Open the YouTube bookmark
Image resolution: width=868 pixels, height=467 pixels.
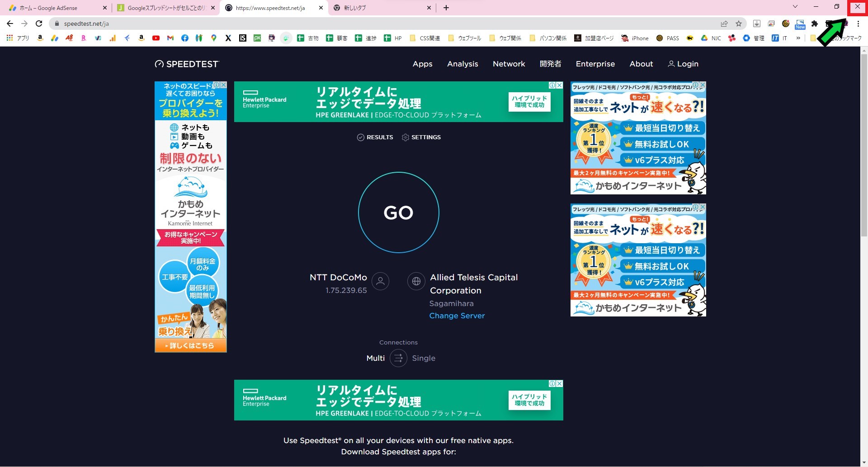pyautogui.click(x=156, y=38)
